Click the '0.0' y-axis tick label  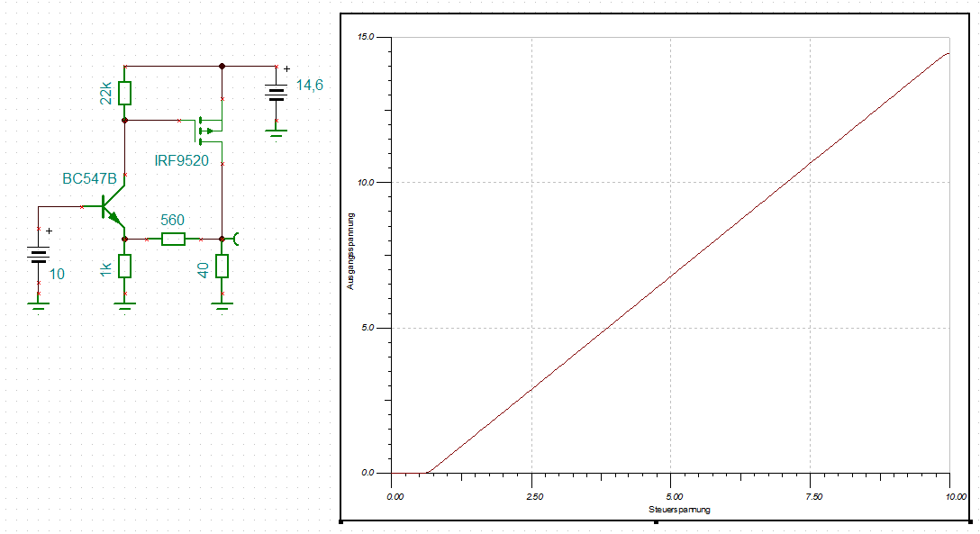[x=367, y=473]
